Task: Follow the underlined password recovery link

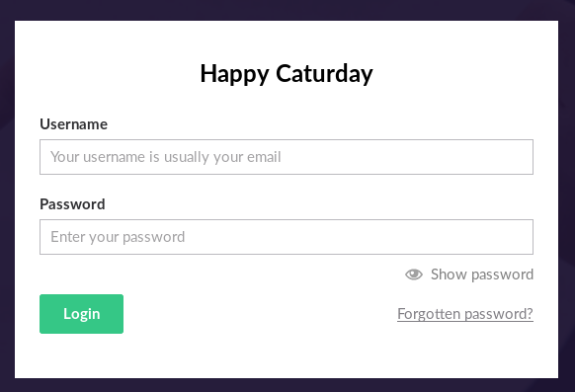Action: (x=465, y=314)
